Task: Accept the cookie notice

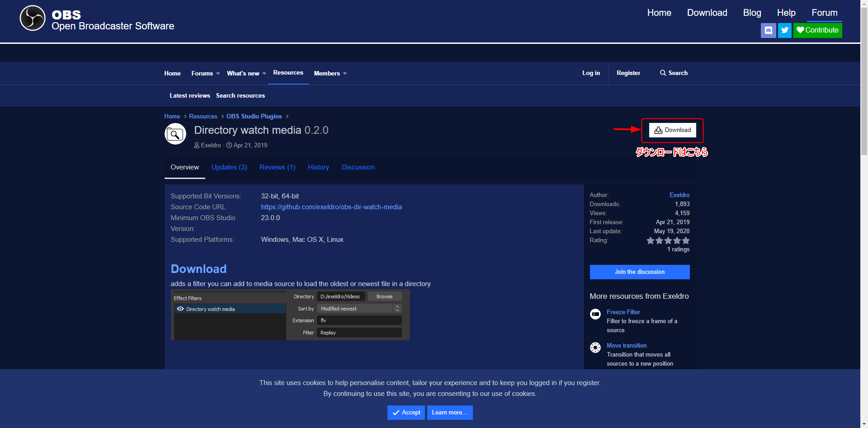Action: point(406,413)
